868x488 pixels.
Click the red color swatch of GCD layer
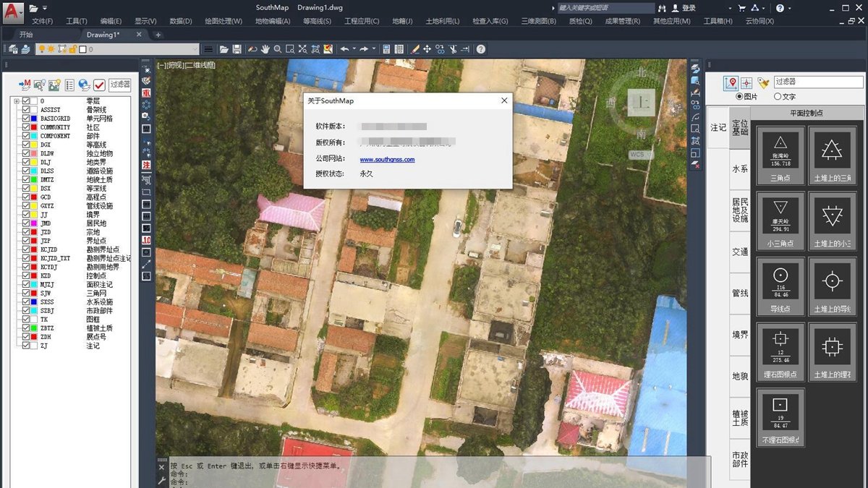[x=35, y=197]
